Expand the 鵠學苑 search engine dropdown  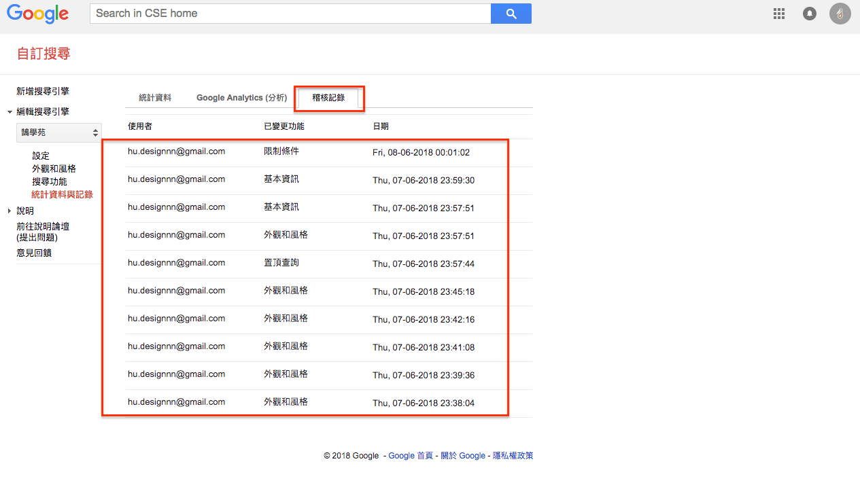pos(59,132)
